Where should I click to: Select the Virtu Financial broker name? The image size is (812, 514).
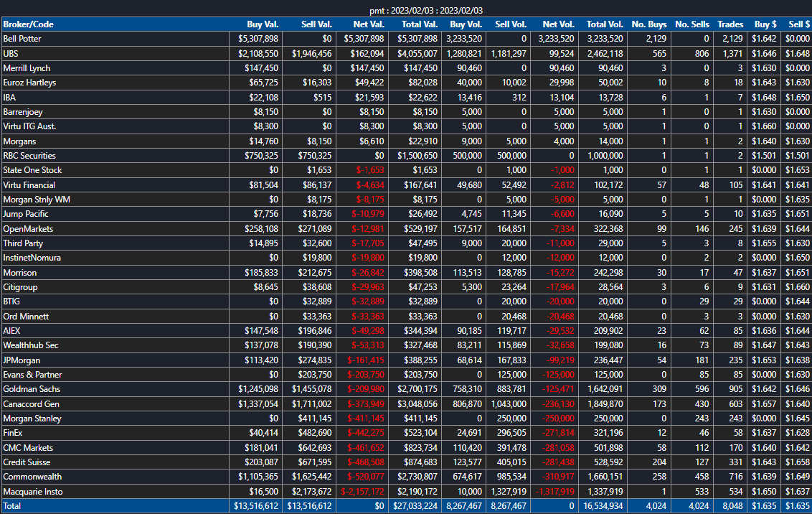(29, 185)
